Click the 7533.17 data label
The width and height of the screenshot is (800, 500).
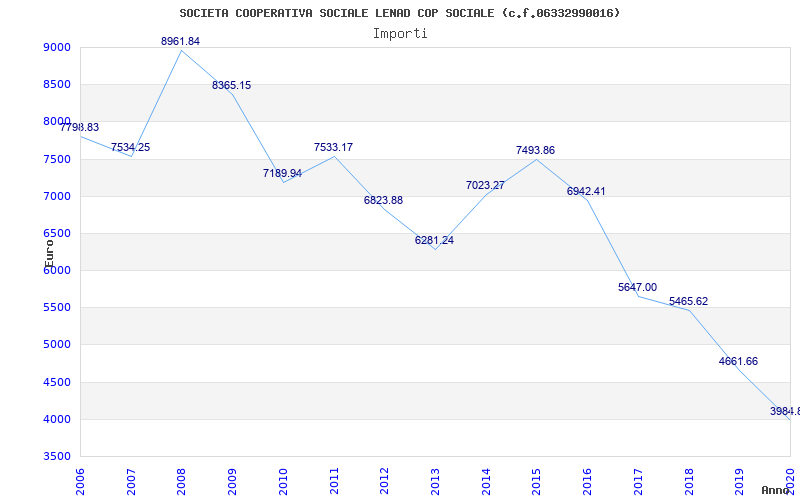[x=333, y=147]
